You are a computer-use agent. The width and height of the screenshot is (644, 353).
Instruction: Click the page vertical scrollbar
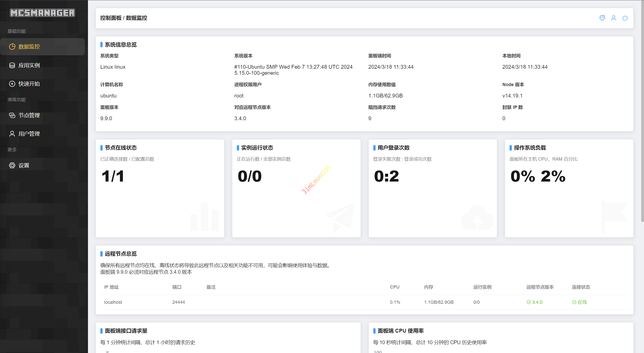pyautogui.click(x=642, y=111)
